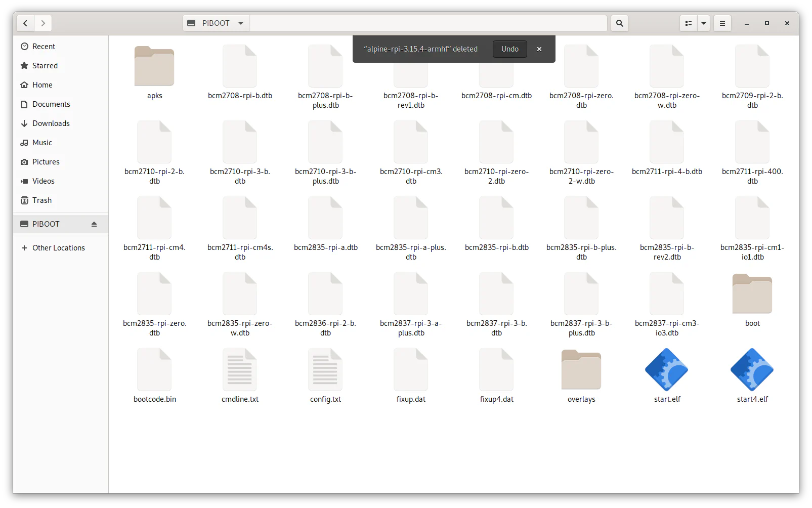Select the start.elf executable icon
The image size is (812, 508).
[x=667, y=369]
